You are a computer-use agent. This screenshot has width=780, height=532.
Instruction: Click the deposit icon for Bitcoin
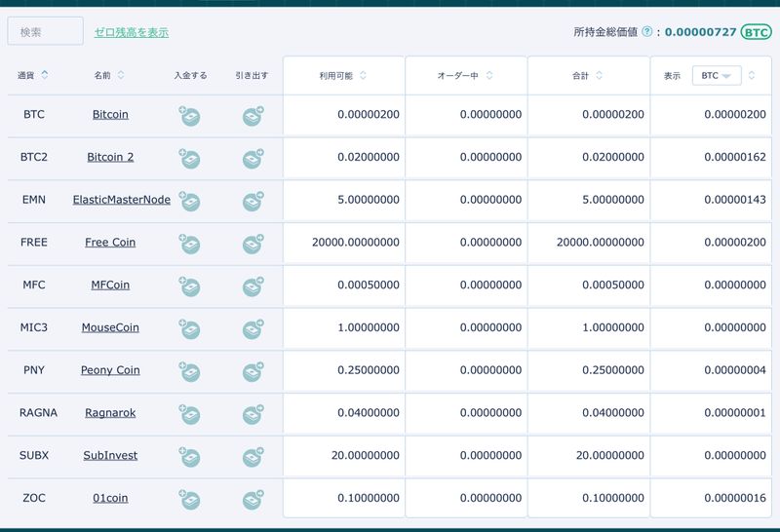189,116
